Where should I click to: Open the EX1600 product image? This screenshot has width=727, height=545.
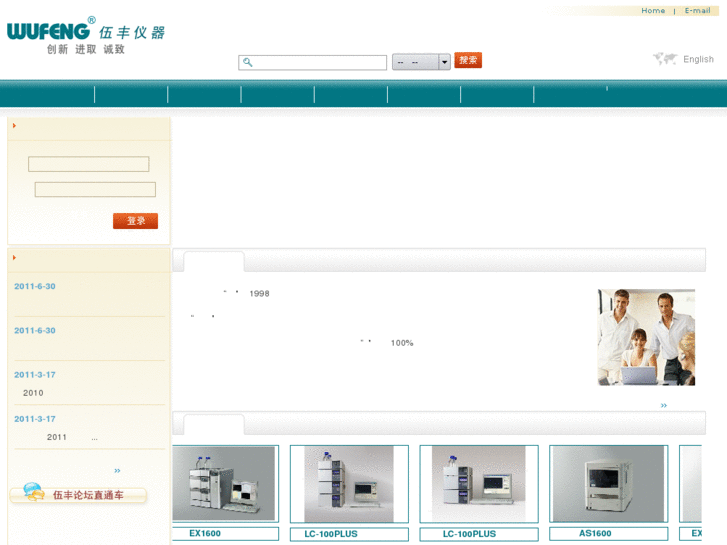[x=225, y=484]
